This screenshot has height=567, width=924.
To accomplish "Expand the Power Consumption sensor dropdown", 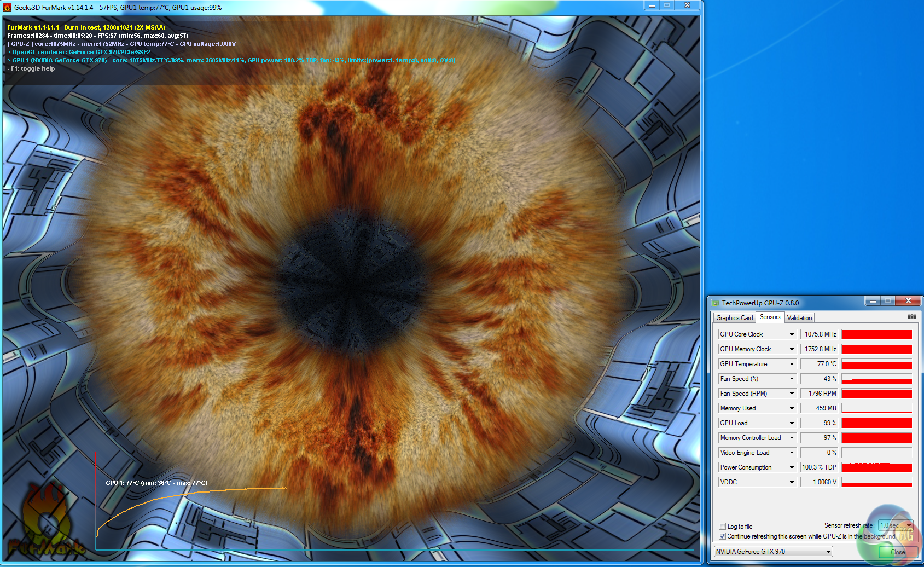I will pos(791,467).
